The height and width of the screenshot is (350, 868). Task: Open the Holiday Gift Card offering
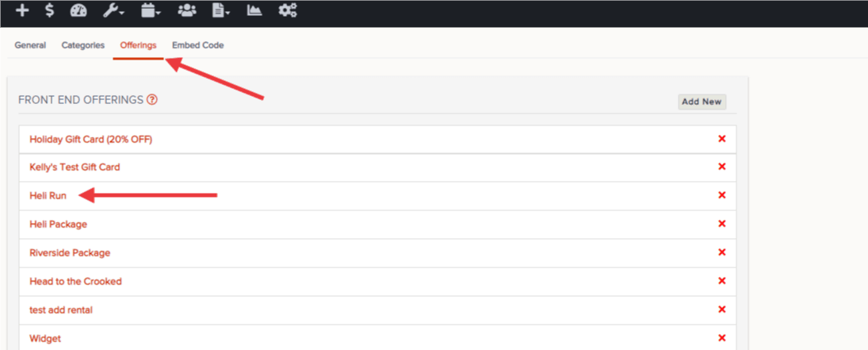(91, 139)
